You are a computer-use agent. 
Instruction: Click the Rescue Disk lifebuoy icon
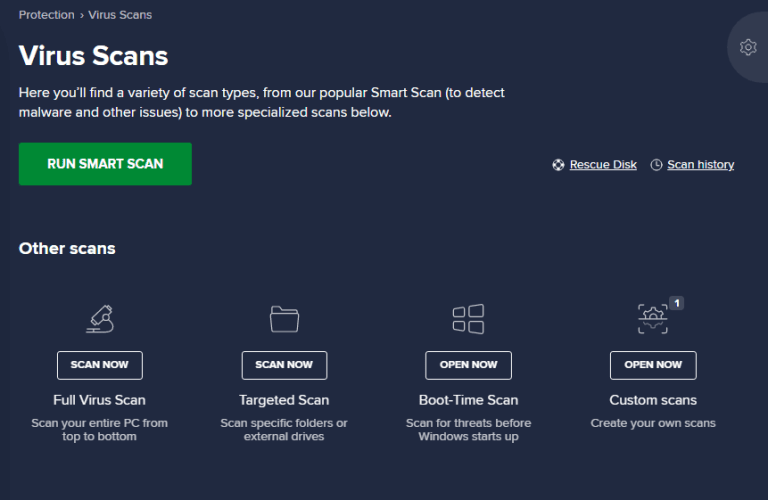(x=558, y=165)
